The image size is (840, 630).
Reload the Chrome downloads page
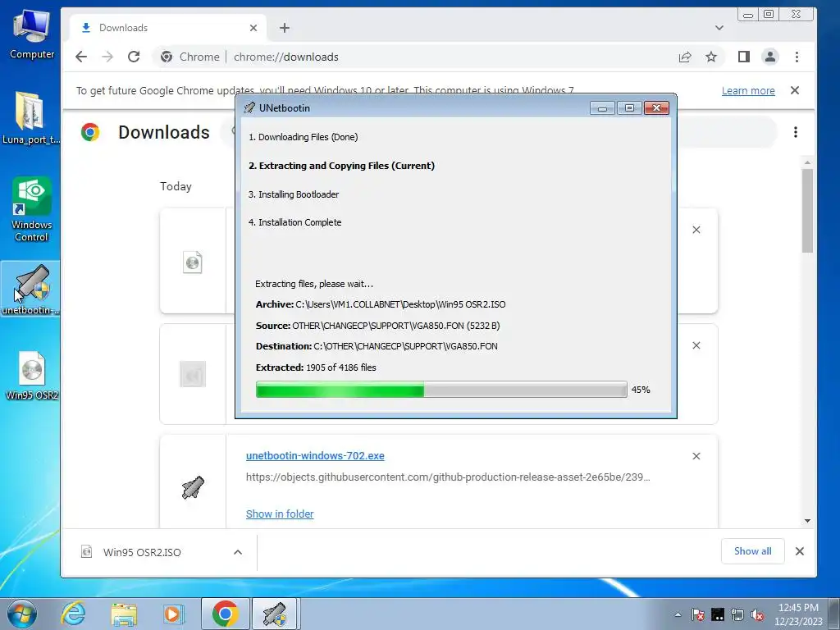click(134, 57)
